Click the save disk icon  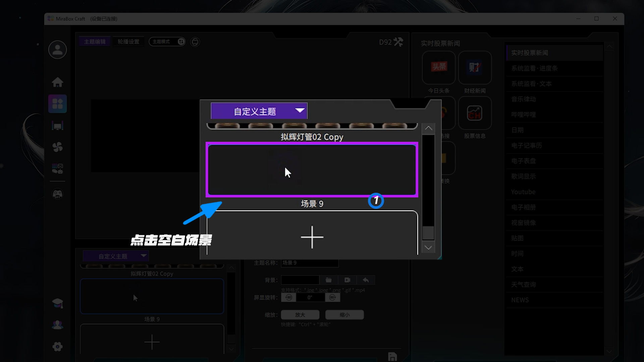[x=392, y=357]
